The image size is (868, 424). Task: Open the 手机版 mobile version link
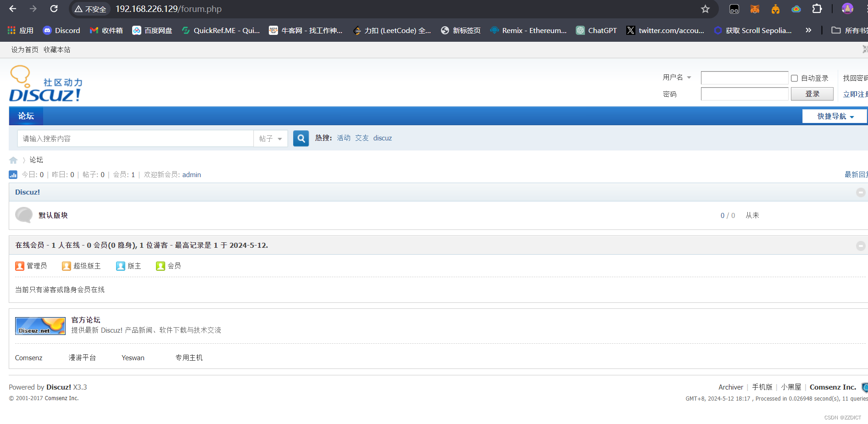point(762,387)
